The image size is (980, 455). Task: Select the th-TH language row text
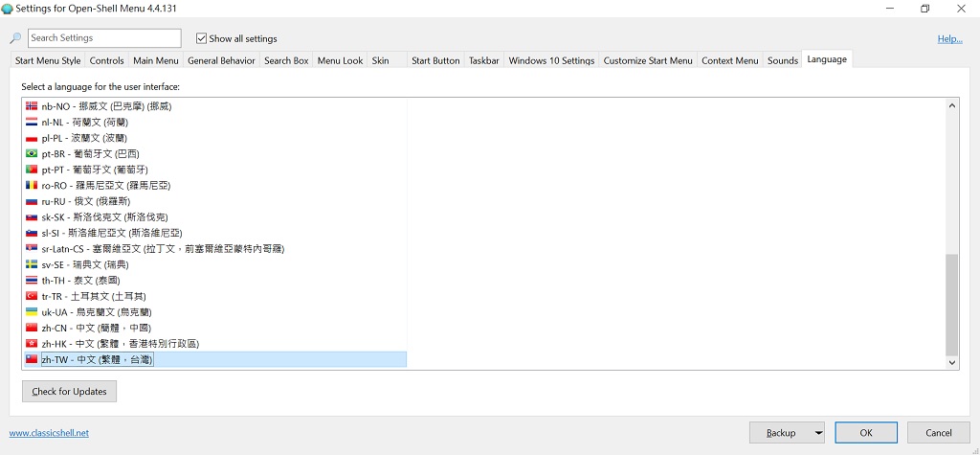(x=80, y=281)
